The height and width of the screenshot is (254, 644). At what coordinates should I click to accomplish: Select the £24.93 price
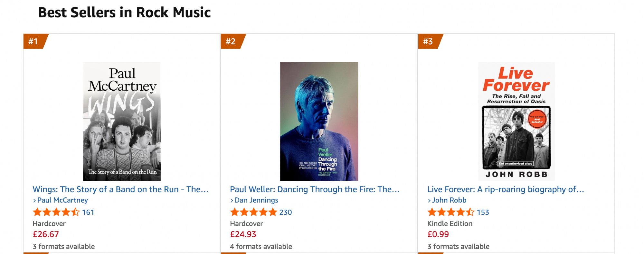[243, 234]
